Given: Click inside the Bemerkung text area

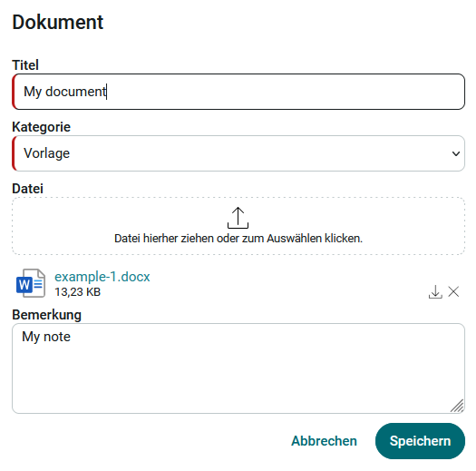Looking at the screenshot, I should pyautogui.click(x=238, y=368).
